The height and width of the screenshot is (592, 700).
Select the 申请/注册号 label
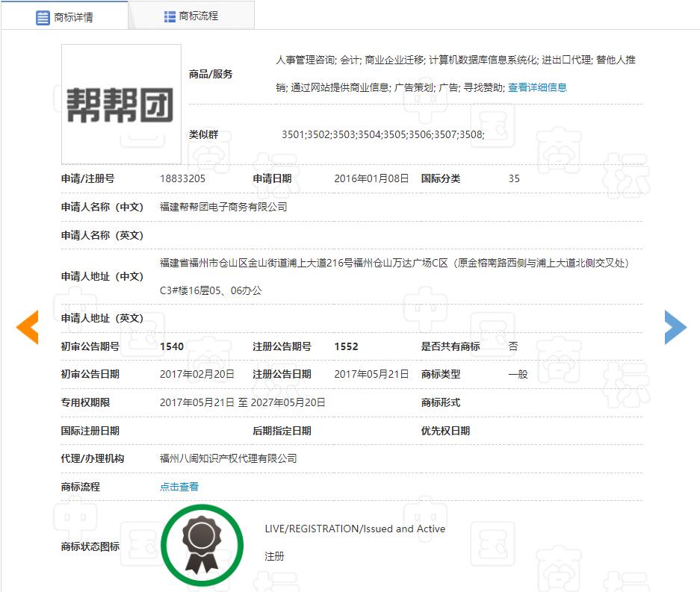pyautogui.click(x=88, y=179)
